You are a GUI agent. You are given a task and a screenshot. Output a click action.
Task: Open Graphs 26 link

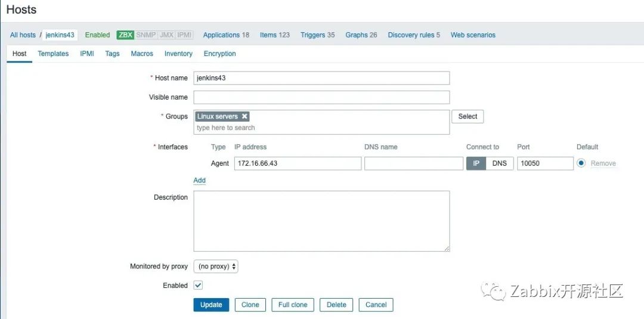point(361,35)
